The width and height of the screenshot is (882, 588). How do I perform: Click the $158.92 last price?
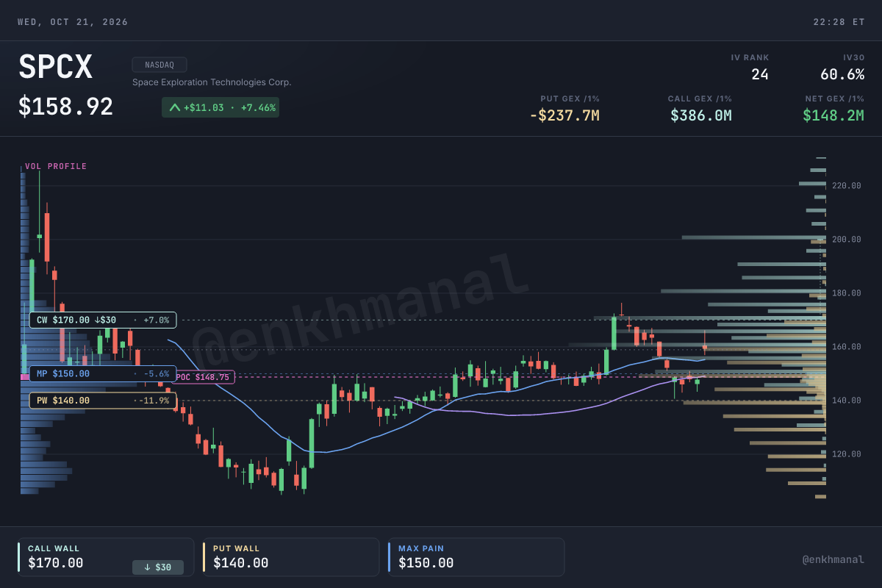coord(66,107)
